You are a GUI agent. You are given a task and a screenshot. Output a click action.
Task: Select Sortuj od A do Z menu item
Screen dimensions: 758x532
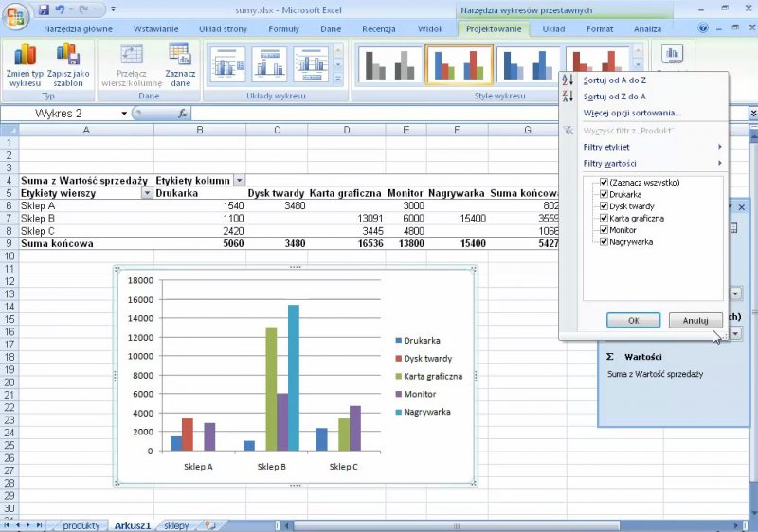[614, 80]
